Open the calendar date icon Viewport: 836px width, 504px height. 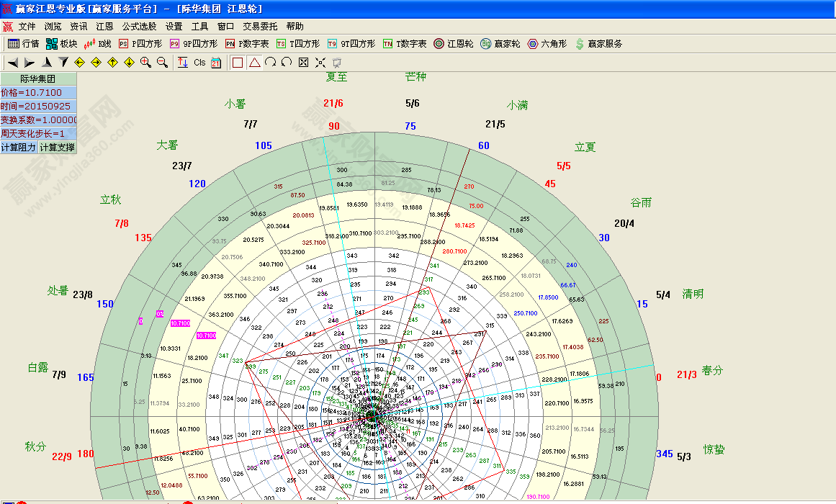coord(215,62)
